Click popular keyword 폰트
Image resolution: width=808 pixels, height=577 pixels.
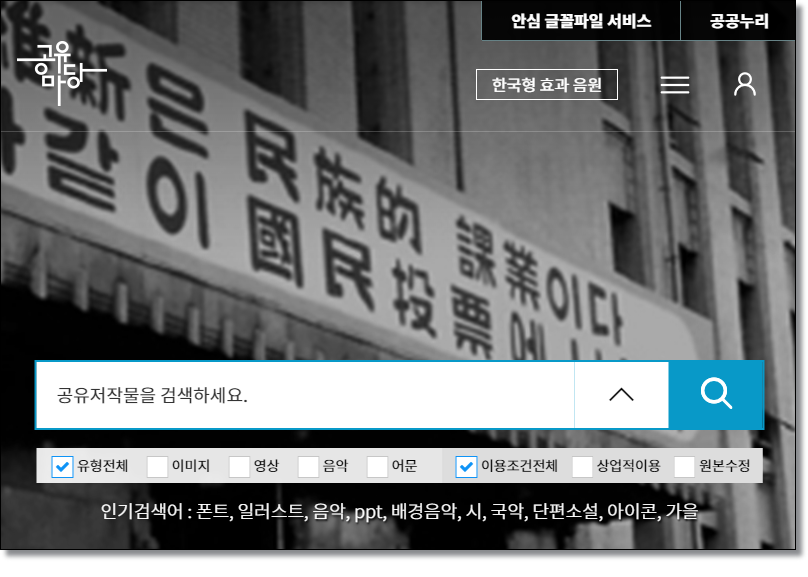pos(212,512)
